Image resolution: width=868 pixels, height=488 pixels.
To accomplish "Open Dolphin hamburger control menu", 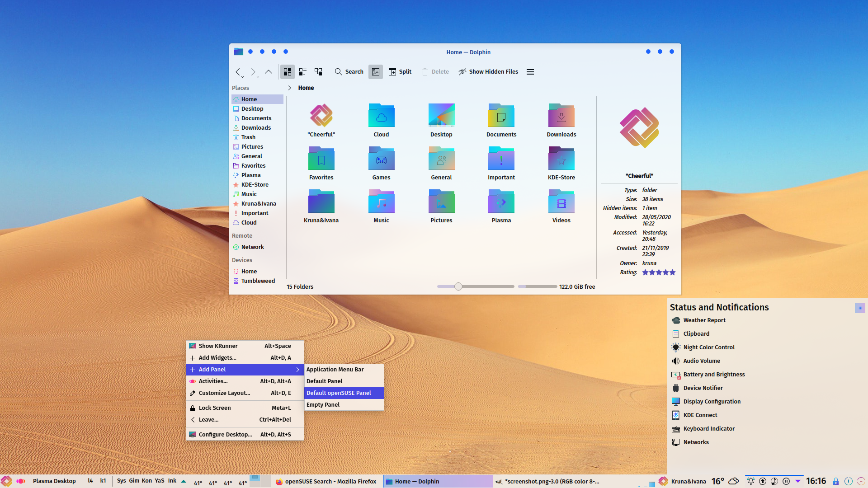I will (x=530, y=72).
